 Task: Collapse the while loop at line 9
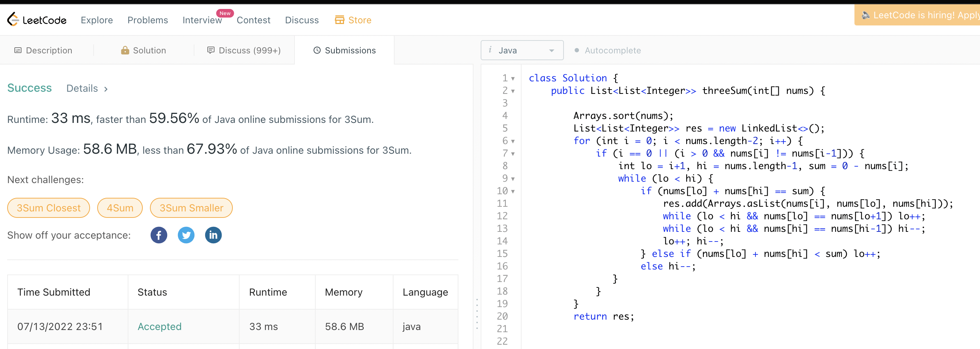pyautogui.click(x=513, y=179)
